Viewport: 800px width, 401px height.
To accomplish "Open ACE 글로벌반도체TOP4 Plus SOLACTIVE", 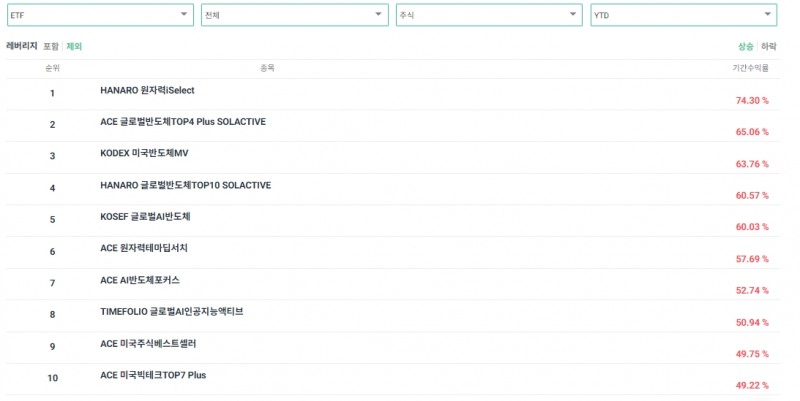I will click(183, 121).
